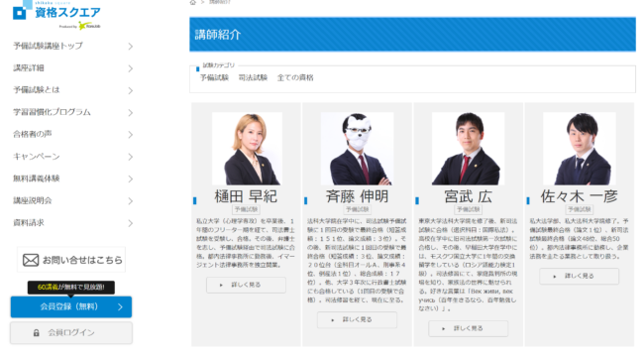Expand chevron next to 講座詳細
The width and height of the screenshot is (644, 358).
click(x=130, y=68)
